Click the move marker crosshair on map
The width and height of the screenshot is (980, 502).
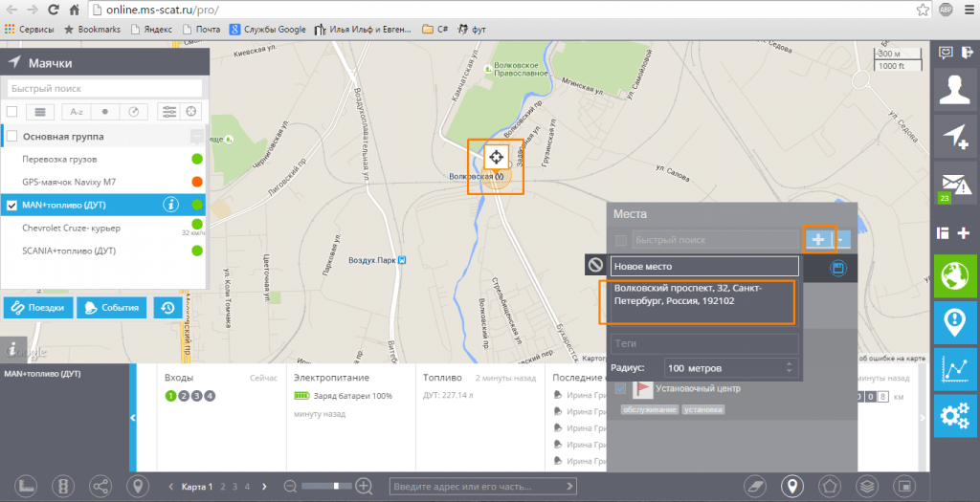(x=497, y=157)
